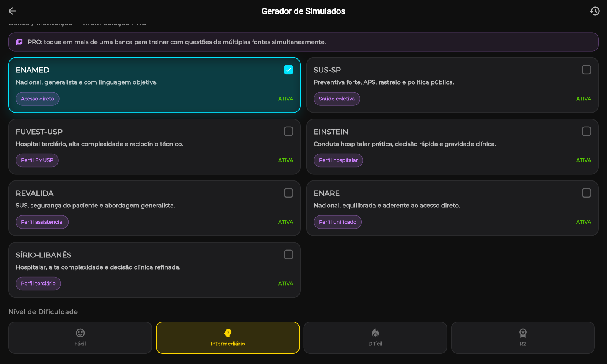Screen dimensions: 607x364
Task: Select the Difícil difficulty label
Action: coord(375,344)
